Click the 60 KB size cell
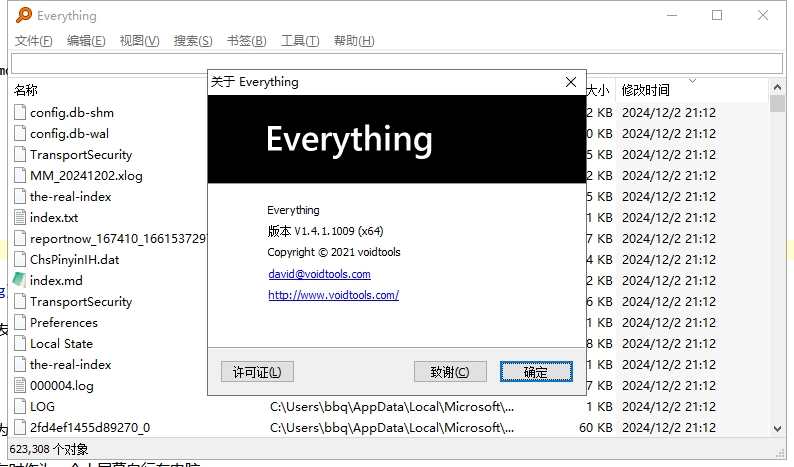794x467 pixels. tap(596, 428)
